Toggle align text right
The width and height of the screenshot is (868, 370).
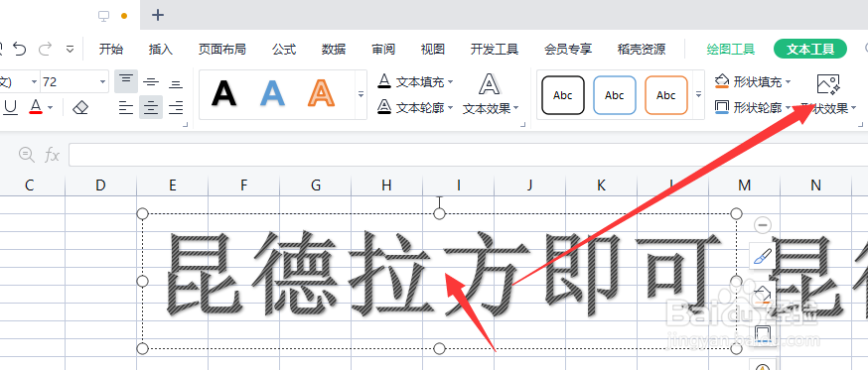(x=176, y=107)
